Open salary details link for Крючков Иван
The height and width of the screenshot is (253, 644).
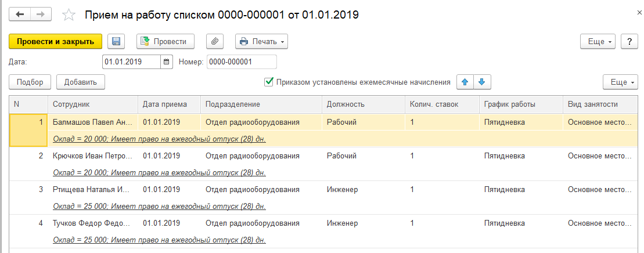[x=159, y=172]
